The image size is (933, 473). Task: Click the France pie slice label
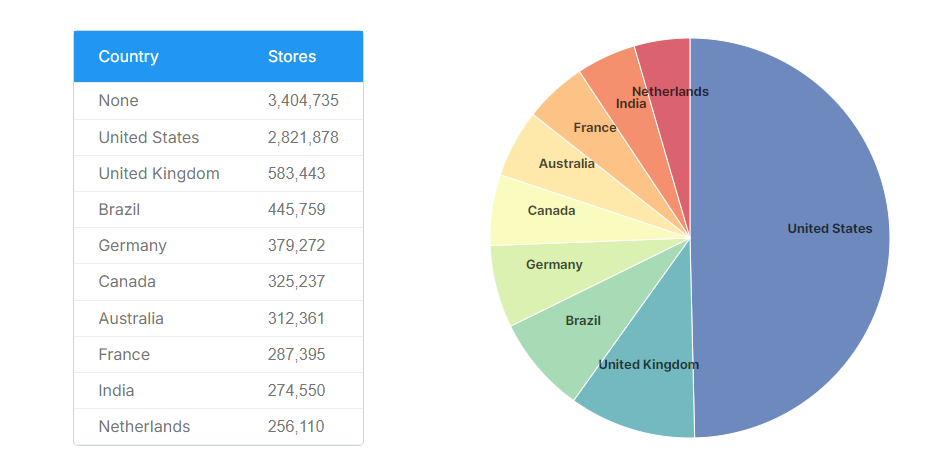coord(594,128)
